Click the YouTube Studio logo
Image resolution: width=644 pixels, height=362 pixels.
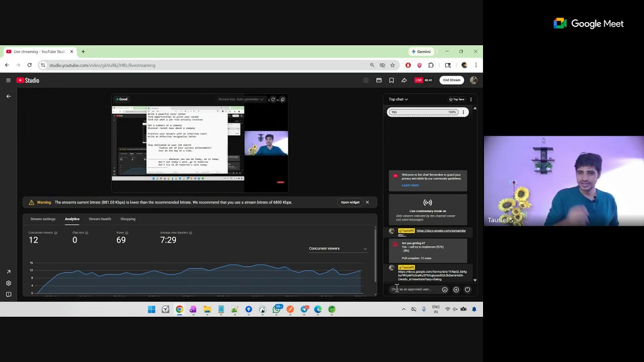click(x=28, y=80)
